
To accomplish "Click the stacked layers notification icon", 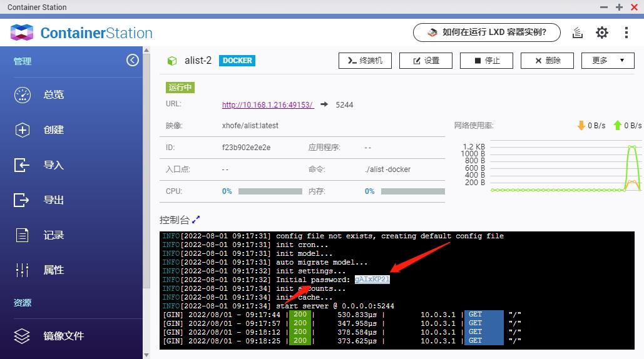I will coord(578,33).
